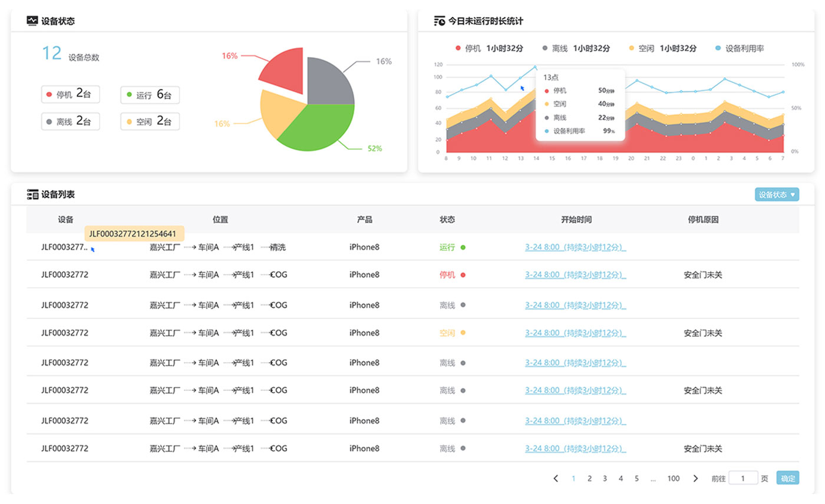Viewport: 825px width, 504px height.
Task: Go to previous page arrow
Action: coord(556,479)
